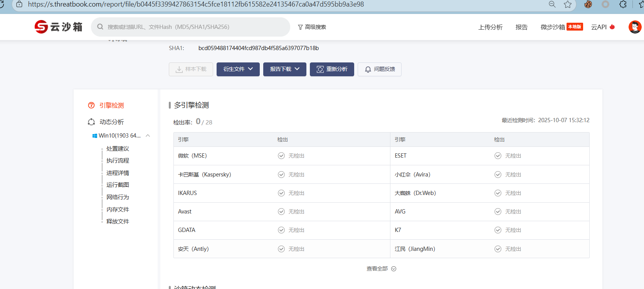644x289 pixels.
Task: Click the check icon in Avira row
Action: pos(498,175)
